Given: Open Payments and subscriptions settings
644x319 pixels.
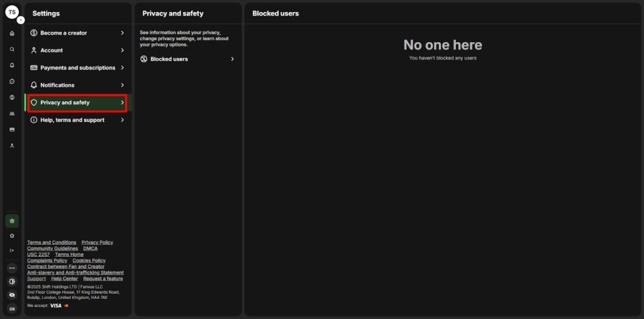Looking at the screenshot, I should click(78, 68).
